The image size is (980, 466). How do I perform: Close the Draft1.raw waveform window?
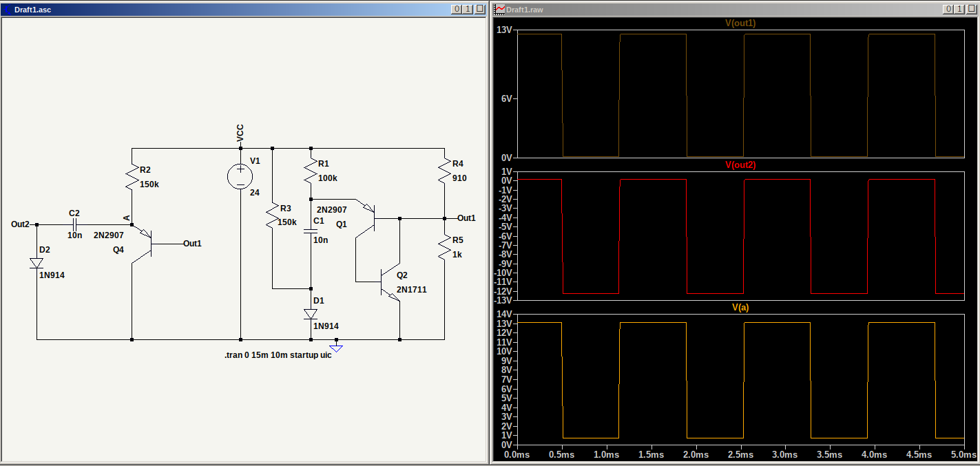(x=970, y=9)
